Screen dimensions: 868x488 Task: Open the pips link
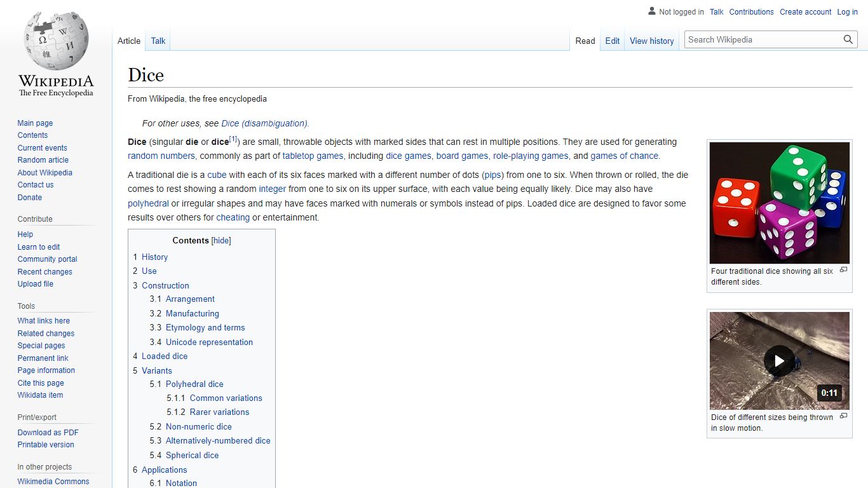point(492,175)
